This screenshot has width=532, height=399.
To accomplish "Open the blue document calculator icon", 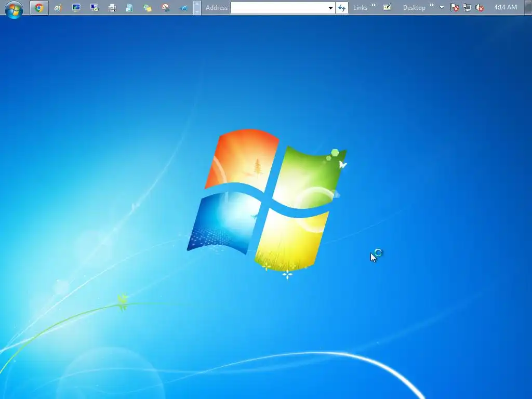I will pyautogui.click(x=129, y=7).
